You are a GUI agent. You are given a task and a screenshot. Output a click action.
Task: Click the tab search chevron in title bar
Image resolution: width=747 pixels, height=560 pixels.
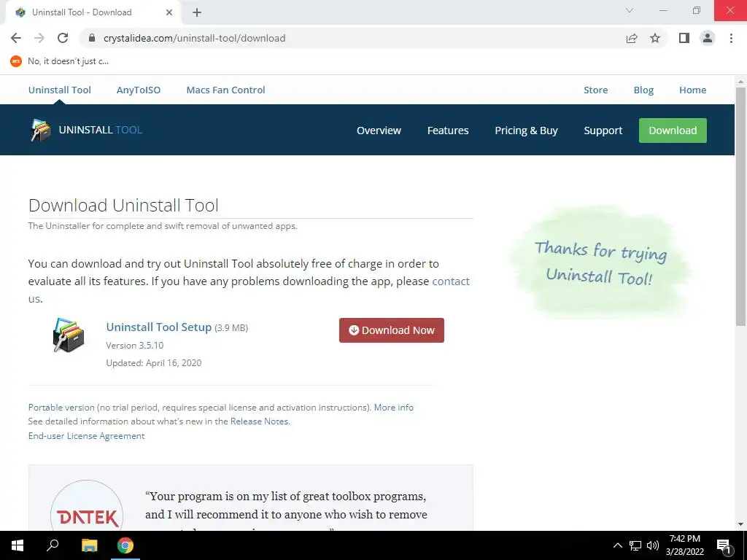(630, 10)
